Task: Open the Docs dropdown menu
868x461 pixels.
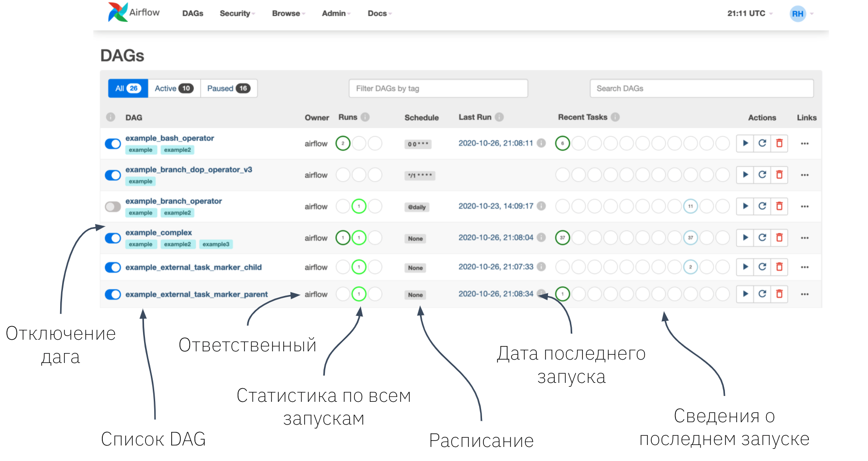Action: (x=380, y=14)
